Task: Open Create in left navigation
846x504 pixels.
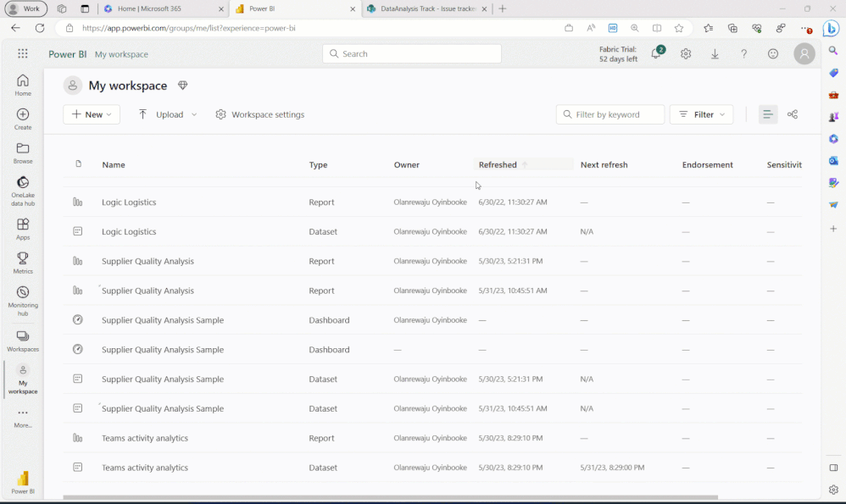Action: (23, 119)
